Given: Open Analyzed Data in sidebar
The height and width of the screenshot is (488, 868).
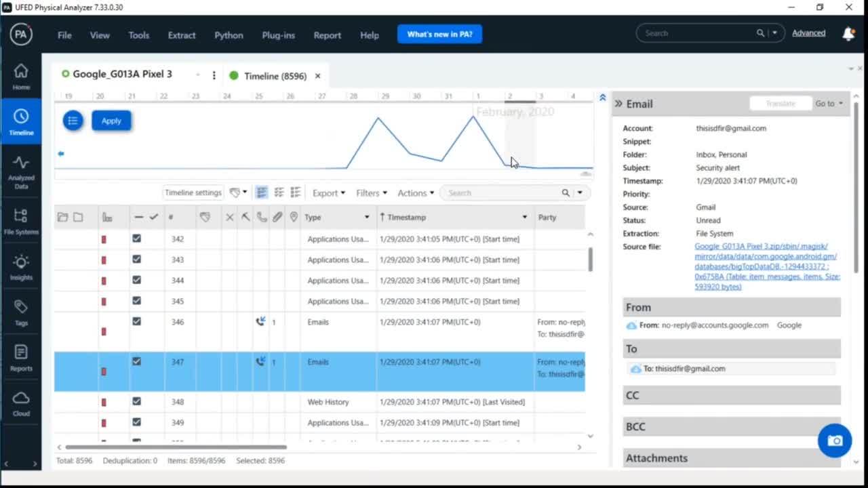Looking at the screenshot, I should pyautogui.click(x=21, y=171).
